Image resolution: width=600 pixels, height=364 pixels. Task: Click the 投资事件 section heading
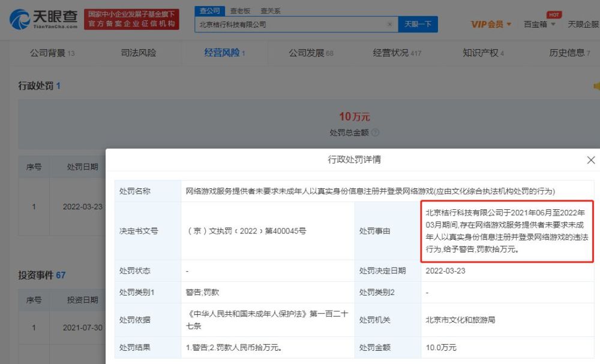pyautogui.click(x=42, y=275)
